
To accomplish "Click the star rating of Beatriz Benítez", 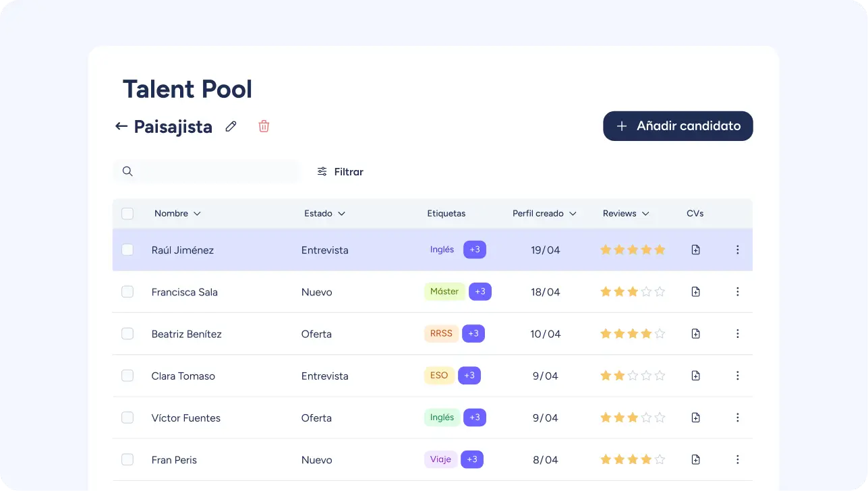I will click(x=633, y=334).
